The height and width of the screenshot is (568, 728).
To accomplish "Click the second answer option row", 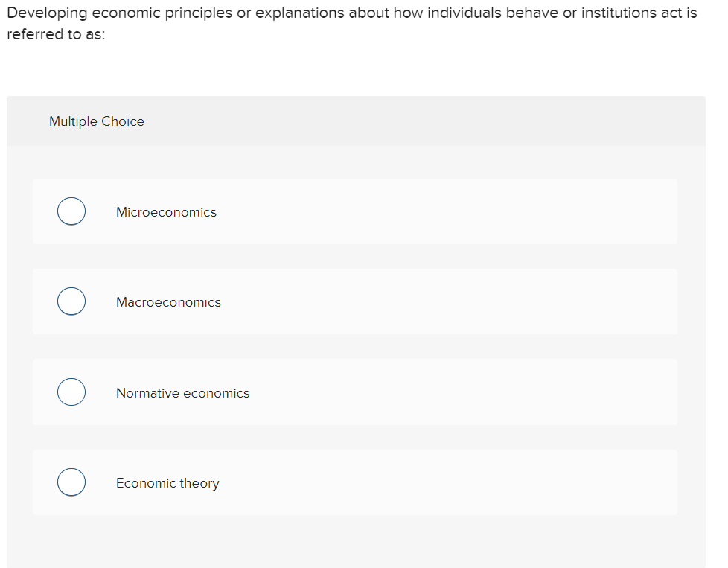I will (355, 301).
